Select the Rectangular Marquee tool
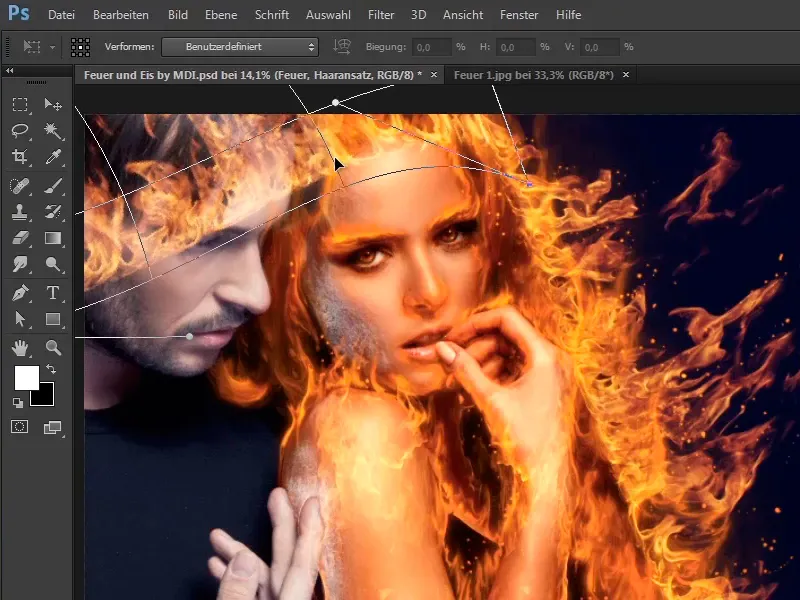This screenshot has height=600, width=800. tap(20, 105)
